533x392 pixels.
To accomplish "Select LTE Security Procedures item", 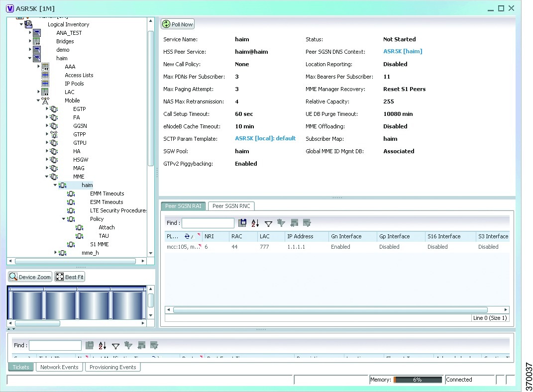I will pyautogui.click(x=118, y=210).
